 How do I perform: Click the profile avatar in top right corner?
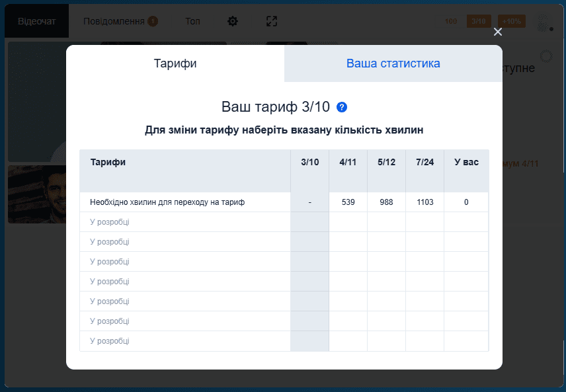point(544,22)
